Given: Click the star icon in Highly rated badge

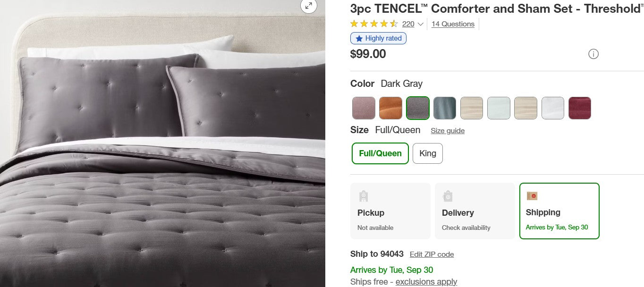Looking at the screenshot, I should coord(359,38).
